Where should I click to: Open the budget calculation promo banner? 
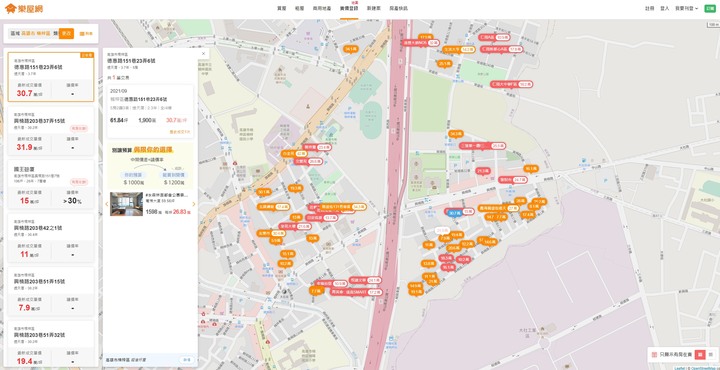[150, 166]
